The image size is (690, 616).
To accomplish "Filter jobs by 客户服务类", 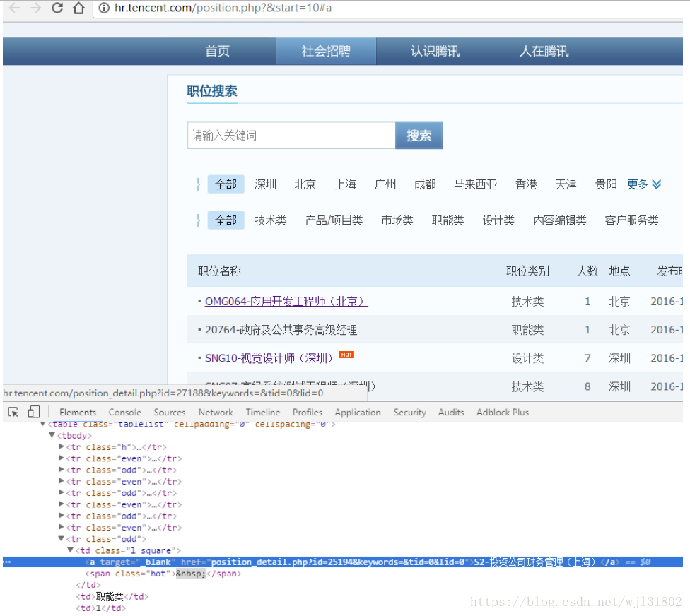I will (631, 220).
